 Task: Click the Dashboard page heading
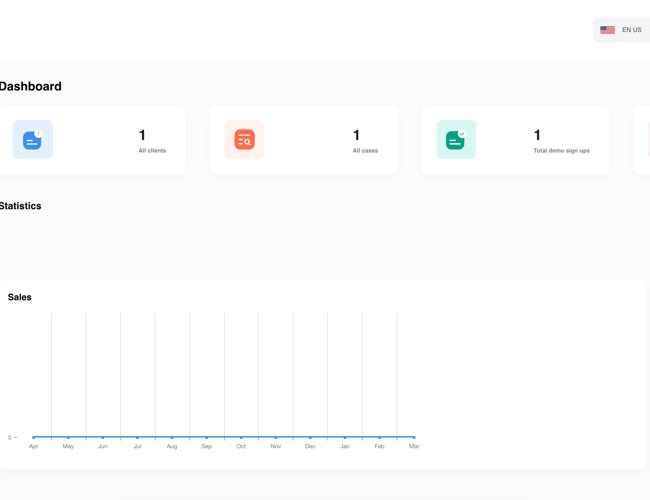pyautogui.click(x=31, y=87)
